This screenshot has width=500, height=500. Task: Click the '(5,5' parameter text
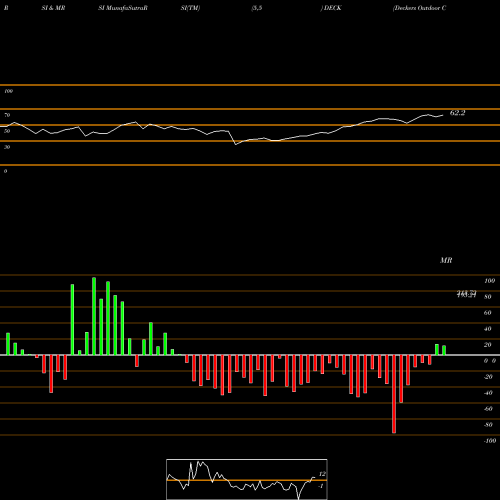pyautogui.click(x=257, y=8)
